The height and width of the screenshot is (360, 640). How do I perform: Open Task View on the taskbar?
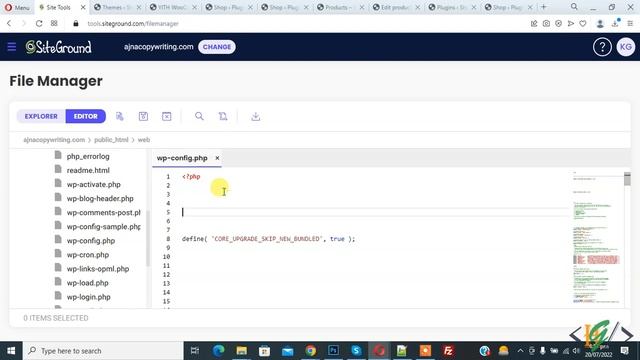[x=195, y=351]
